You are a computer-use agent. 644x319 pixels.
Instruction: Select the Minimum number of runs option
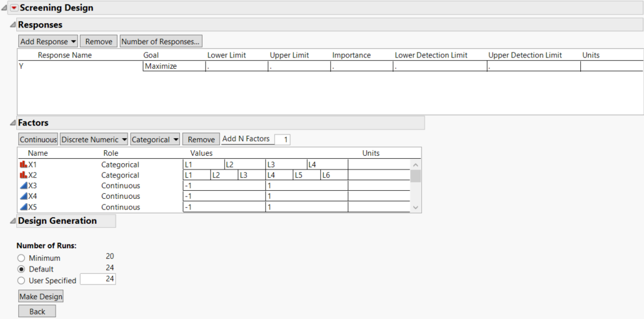point(21,258)
